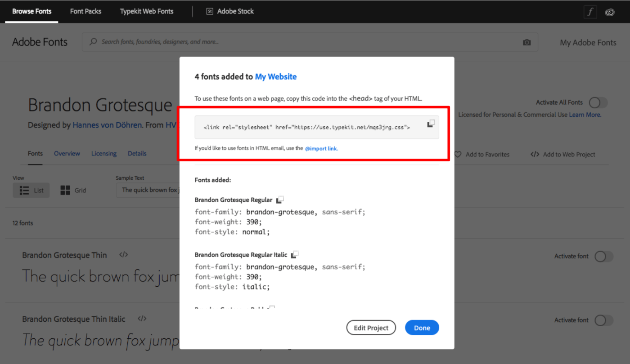Click the search magnifier icon

point(93,41)
